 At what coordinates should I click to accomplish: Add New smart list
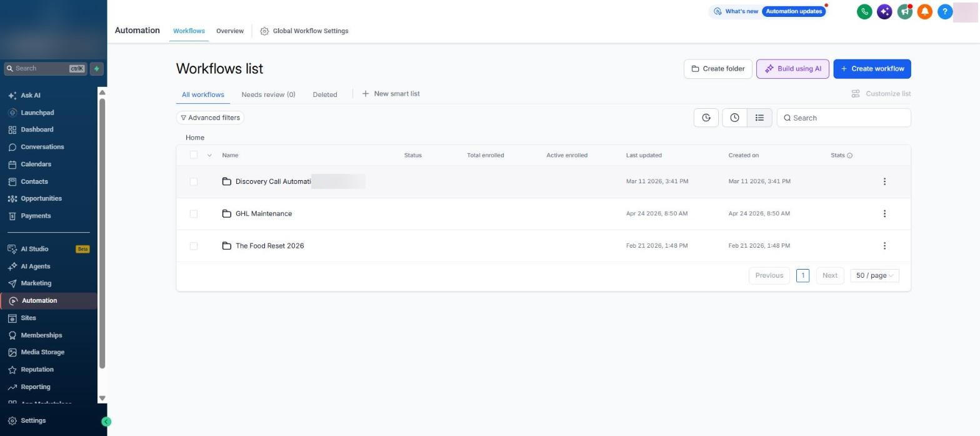391,94
